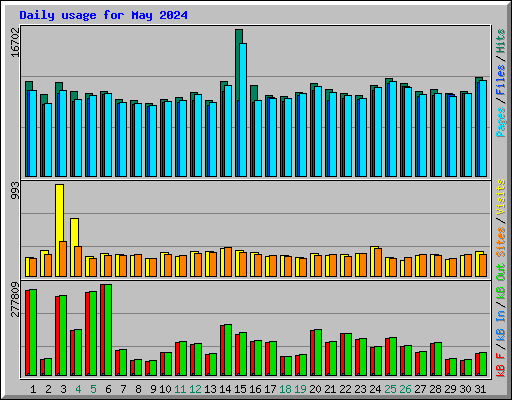Click the green kB Out bar for day 14

pyautogui.click(x=228, y=350)
